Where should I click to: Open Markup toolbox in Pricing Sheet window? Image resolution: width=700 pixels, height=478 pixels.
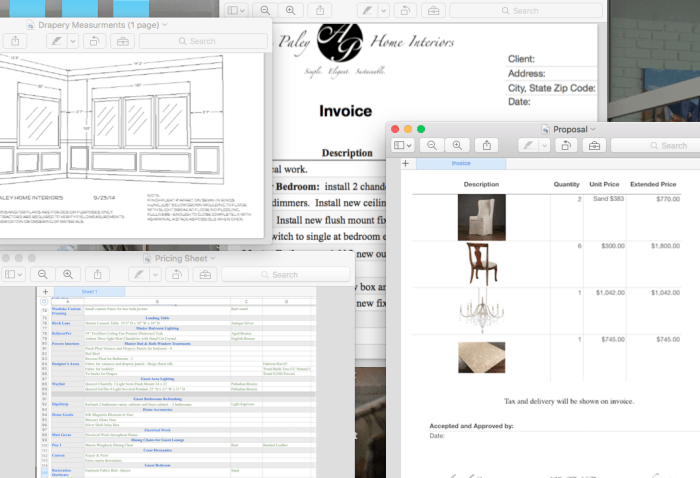(204, 274)
